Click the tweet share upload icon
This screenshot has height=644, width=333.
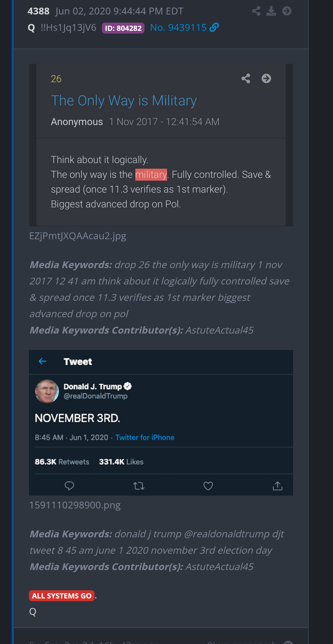278,486
